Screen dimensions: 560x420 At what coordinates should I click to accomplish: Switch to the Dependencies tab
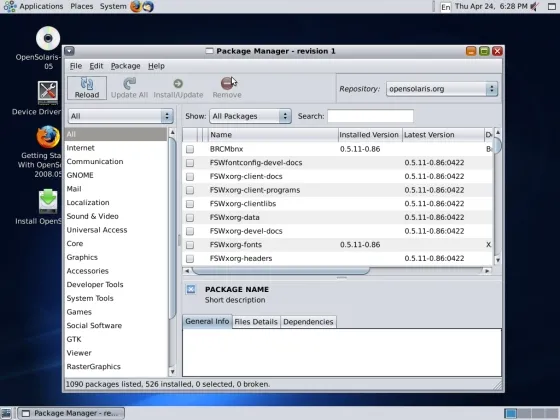[308, 322]
